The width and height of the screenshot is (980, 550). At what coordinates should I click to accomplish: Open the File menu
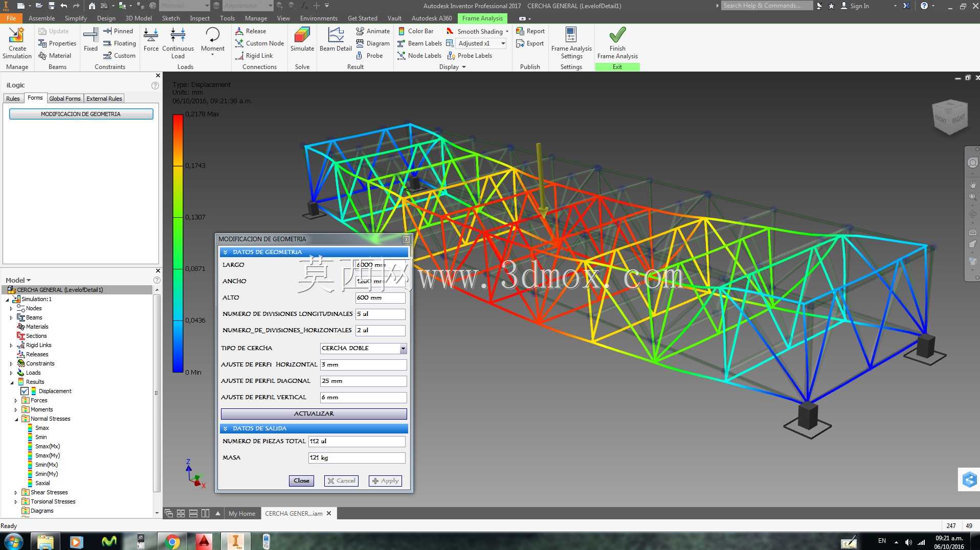pos(11,18)
